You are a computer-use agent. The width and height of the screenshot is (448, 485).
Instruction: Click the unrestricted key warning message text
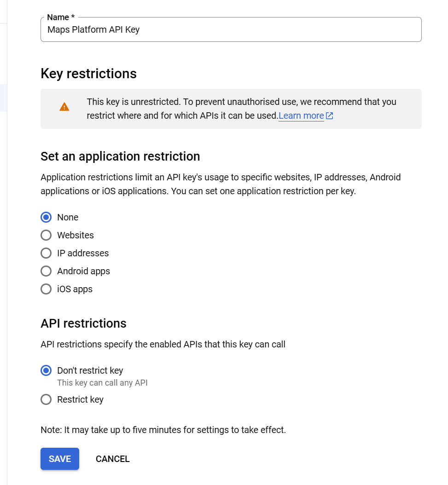(241, 109)
